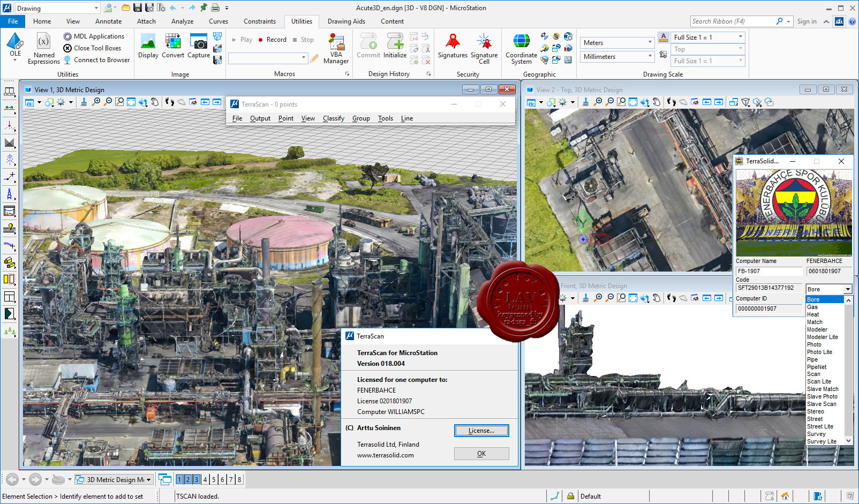This screenshot has height=504, width=859.
Task: Click Zoom Out icon in View 1 toolbar
Action: 108,102
